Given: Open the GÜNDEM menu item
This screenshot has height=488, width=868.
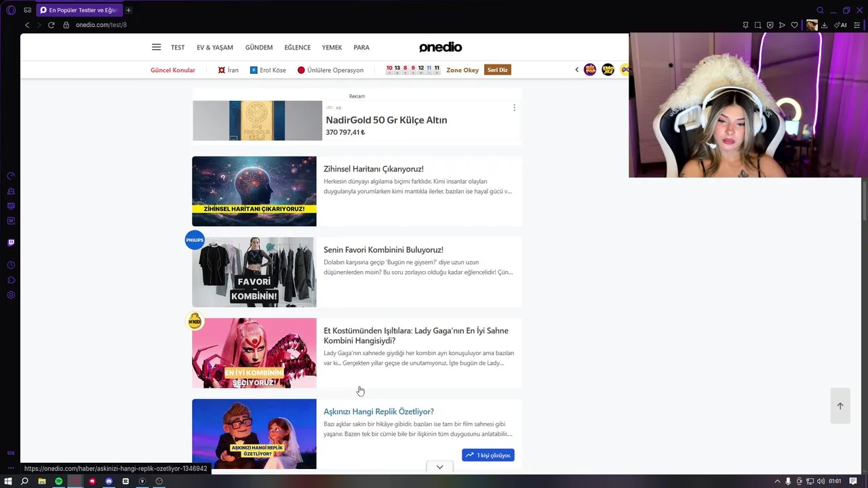Looking at the screenshot, I should pyautogui.click(x=259, y=47).
